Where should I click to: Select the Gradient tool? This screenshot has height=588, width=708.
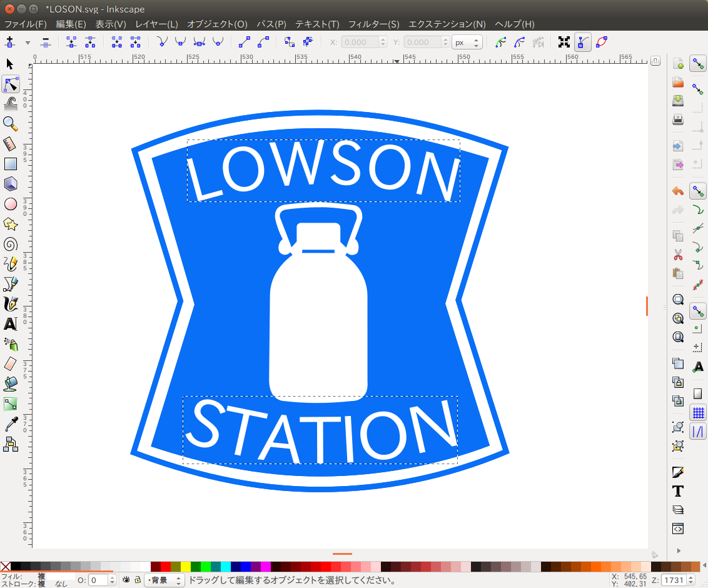coord(11,404)
